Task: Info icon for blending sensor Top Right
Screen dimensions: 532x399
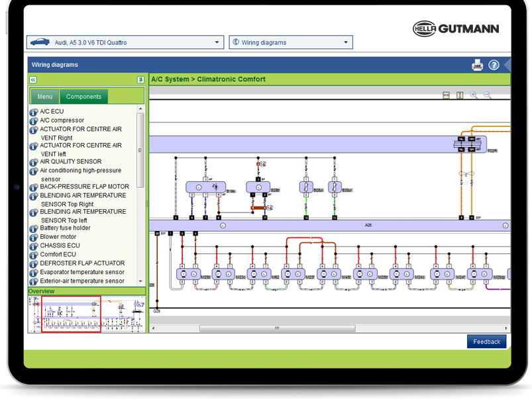Action: pos(34,197)
